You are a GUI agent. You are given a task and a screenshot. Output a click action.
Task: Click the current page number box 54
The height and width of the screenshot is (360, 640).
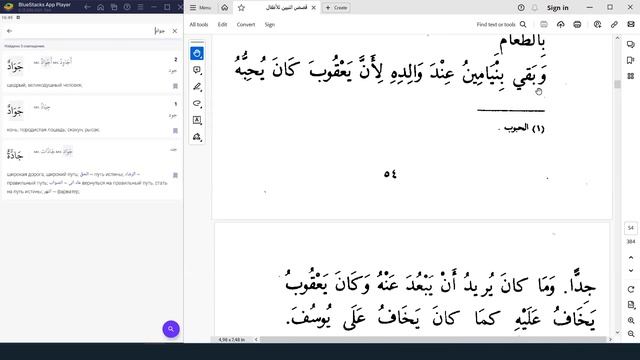coord(631,228)
